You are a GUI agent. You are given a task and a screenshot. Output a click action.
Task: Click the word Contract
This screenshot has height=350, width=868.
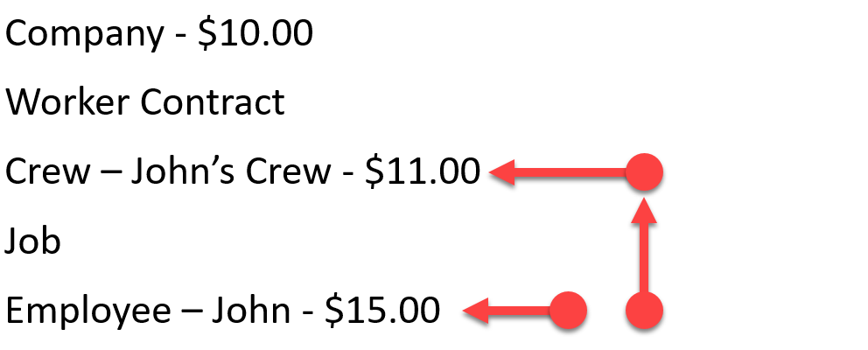[213, 102]
